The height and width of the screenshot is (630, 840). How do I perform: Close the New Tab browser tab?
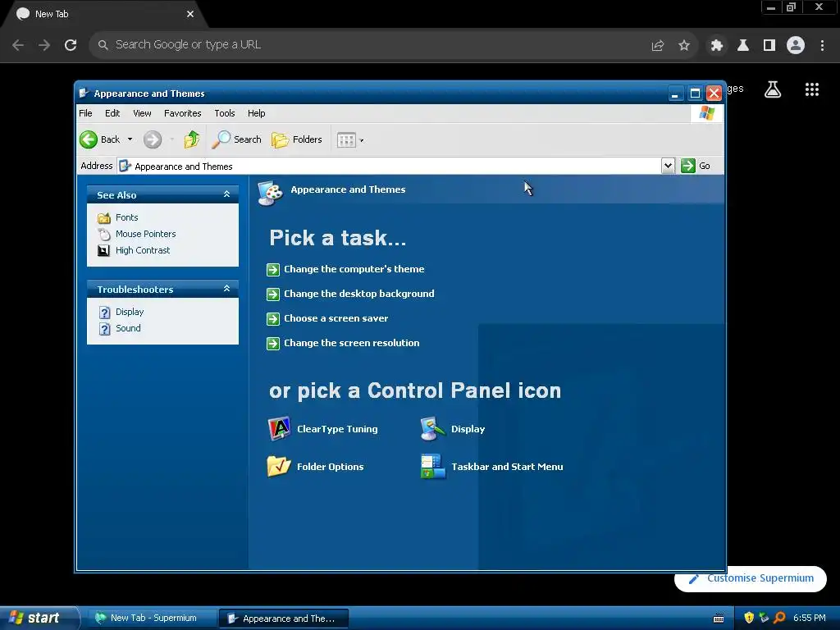pos(190,15)
